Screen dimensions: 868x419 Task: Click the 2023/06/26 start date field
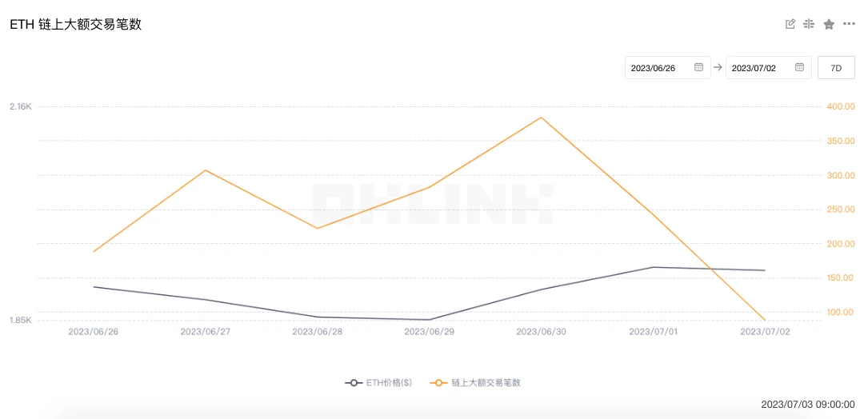[658, 68]
